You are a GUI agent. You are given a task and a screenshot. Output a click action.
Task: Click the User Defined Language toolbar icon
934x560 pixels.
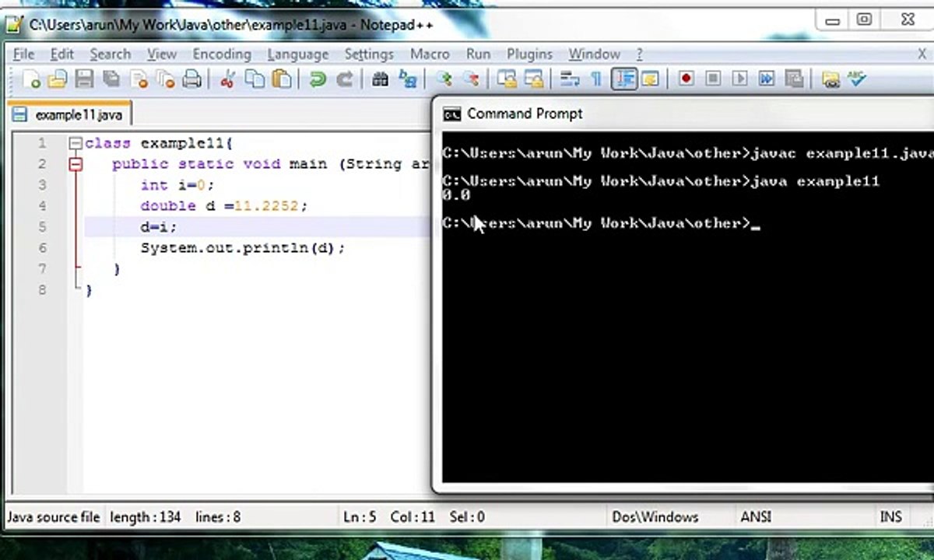pos(650,79)
